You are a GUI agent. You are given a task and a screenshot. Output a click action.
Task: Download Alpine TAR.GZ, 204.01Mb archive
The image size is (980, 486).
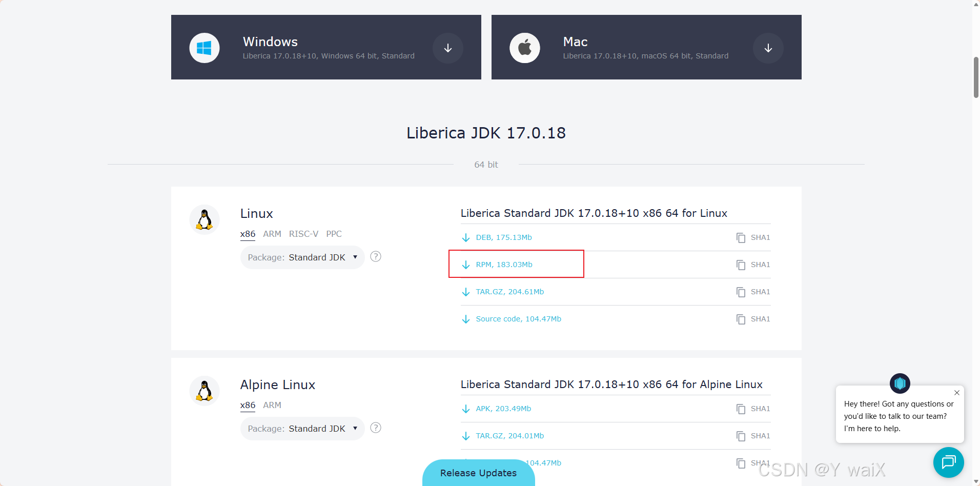(503, 436)
